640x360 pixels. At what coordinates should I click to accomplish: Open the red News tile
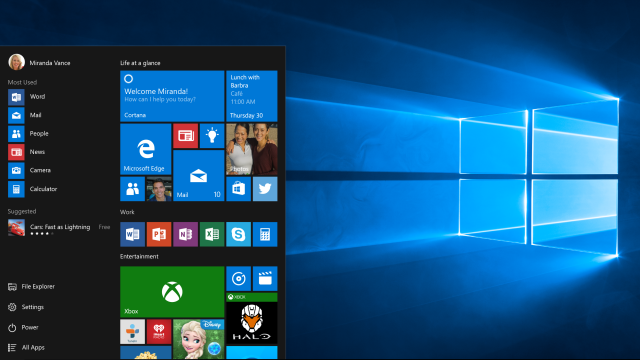pos(186,136)
